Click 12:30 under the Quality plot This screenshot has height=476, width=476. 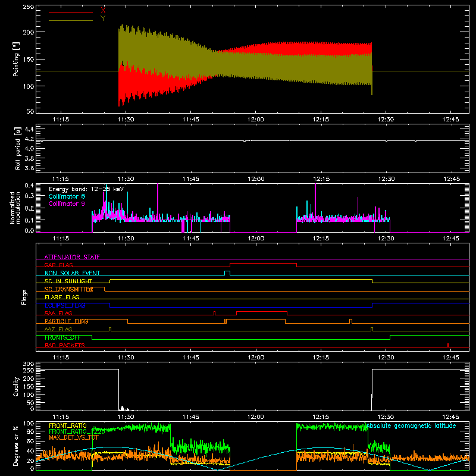click(386, 417)
